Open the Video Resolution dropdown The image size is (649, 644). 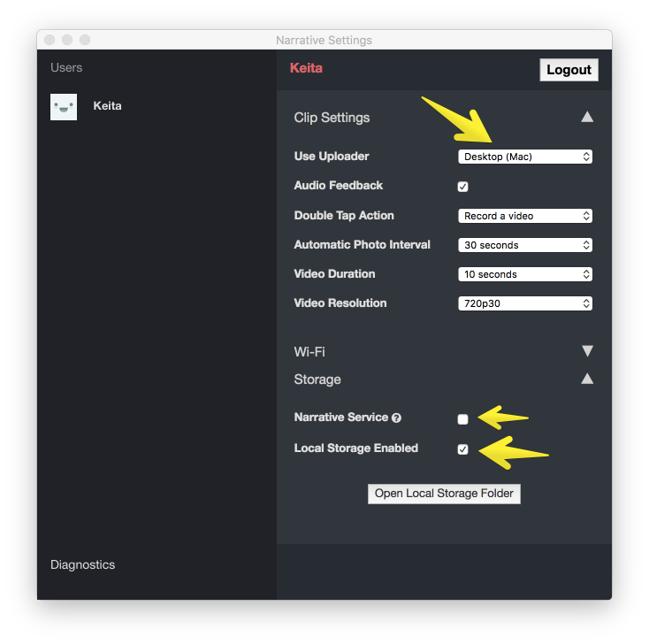(525, 303)
